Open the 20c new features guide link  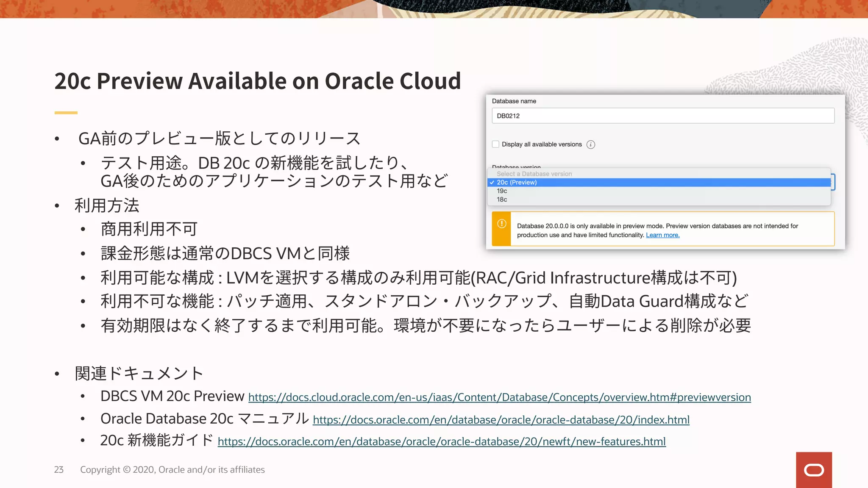point(442,441)
